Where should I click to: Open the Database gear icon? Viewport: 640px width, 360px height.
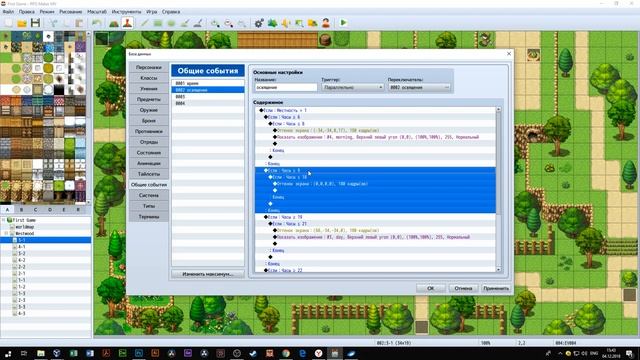(259, 23)
